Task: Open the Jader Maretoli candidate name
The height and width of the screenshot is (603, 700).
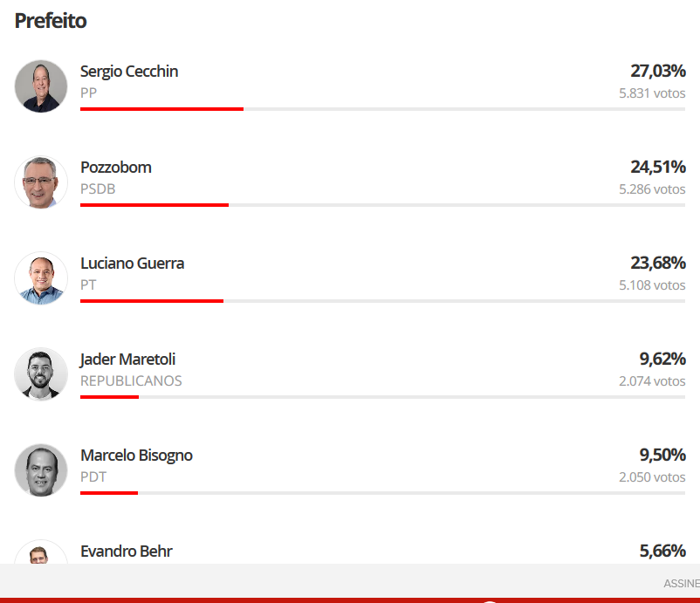Action: 127,360
